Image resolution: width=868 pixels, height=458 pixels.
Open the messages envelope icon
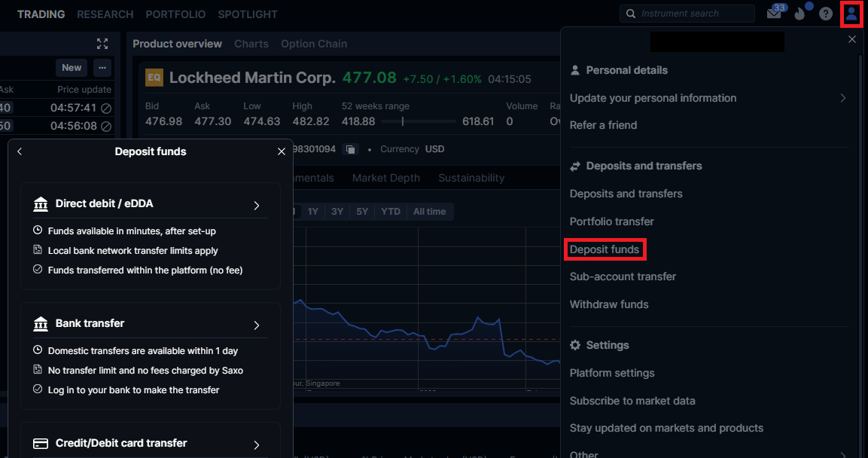(774, 14)
